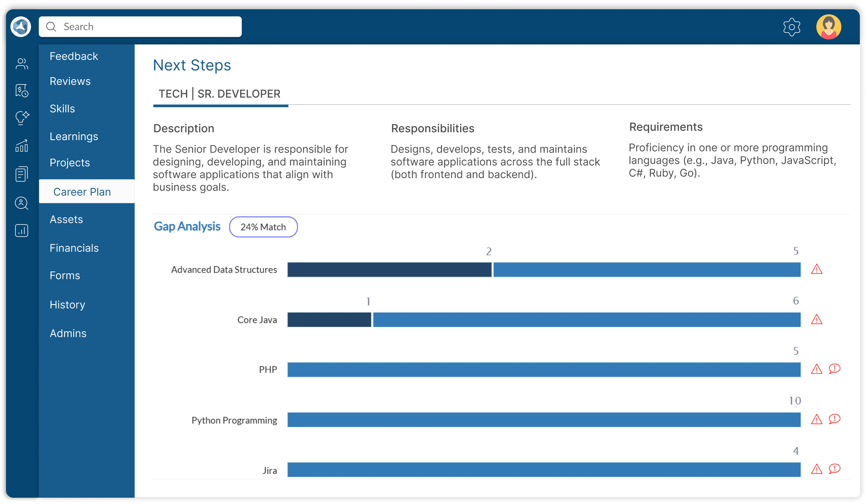Open the Career Plan menu item
This screenshot has width=867, height=504.
coord(82,192)
